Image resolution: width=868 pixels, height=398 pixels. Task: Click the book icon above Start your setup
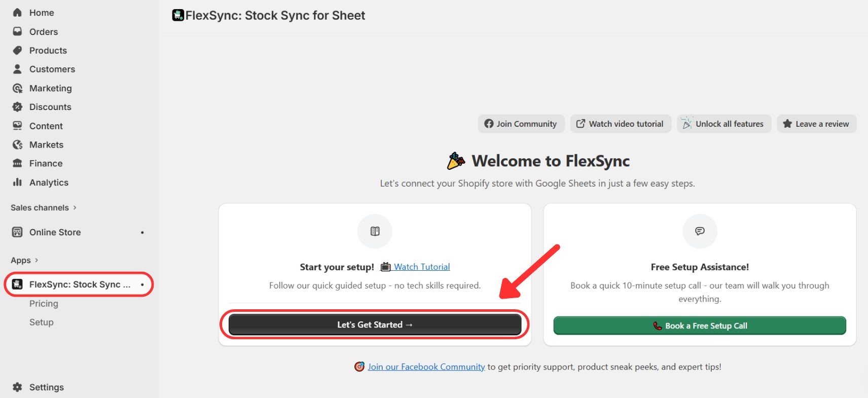375,231
